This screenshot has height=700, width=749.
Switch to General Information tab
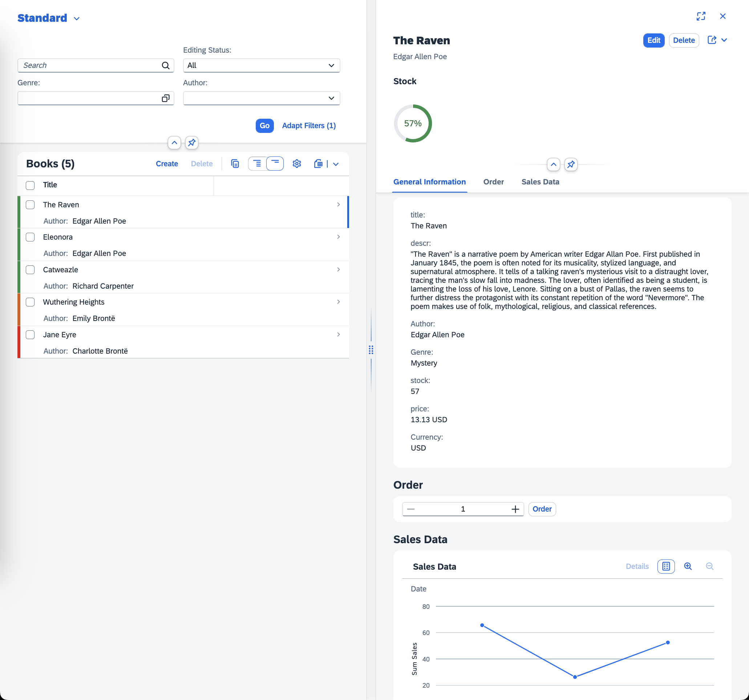click(429, 182)
